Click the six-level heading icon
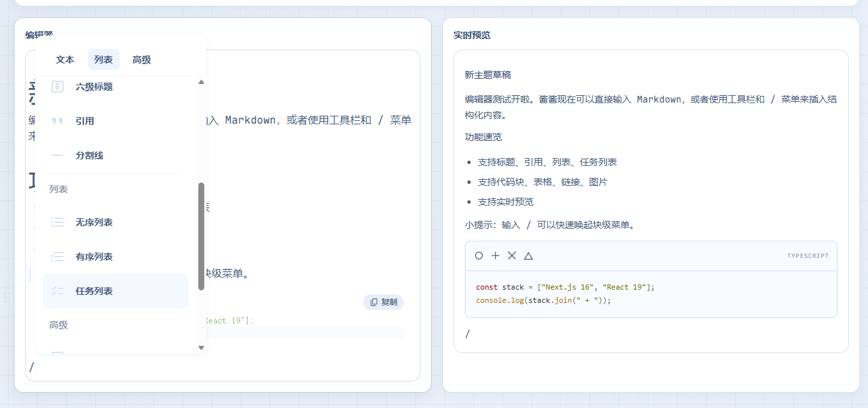The height and width of the screenshot is (408, 868). click(58, 87)
